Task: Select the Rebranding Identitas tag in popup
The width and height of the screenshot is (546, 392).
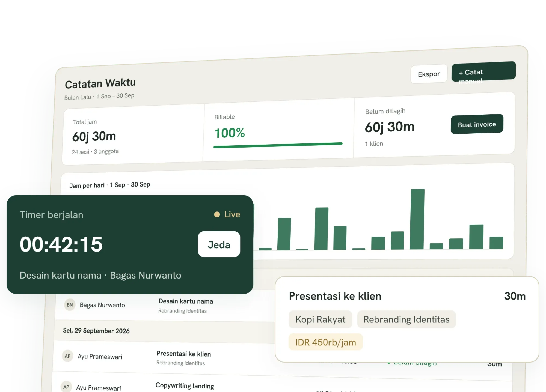Action: point(406,319)
